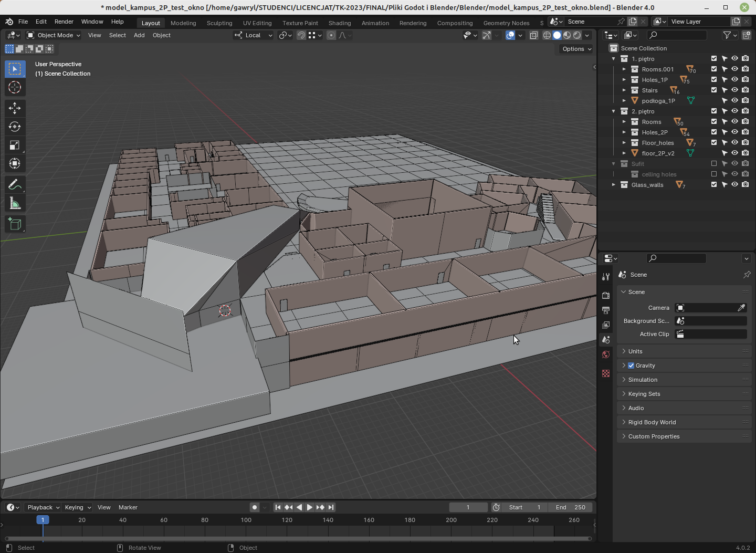Play the animation in reverse
Image resolution: width=756 pixels, height=553 pixels.
(299, 507)
